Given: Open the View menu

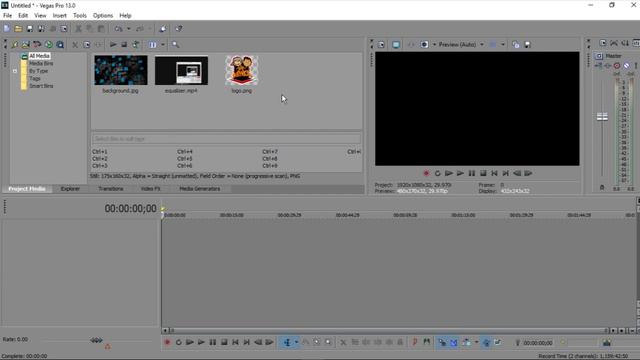Looking at the screenshot, I should pyautogui.click(x=40, y=16).
